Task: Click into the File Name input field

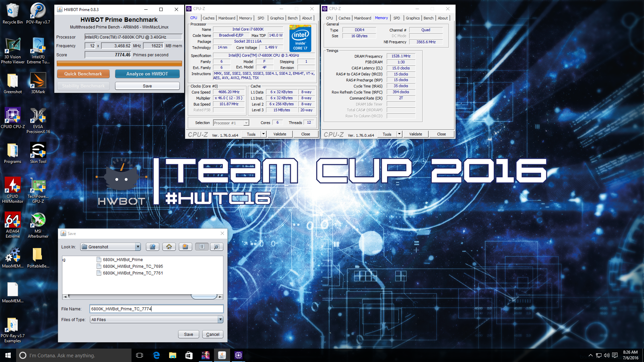Action: pos(156,309)
